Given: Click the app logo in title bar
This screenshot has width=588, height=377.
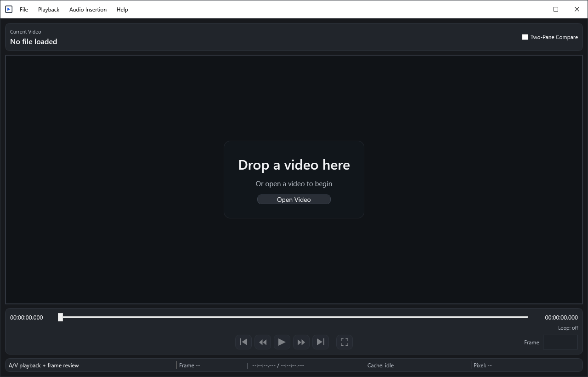Looking at the screenshot, I should pyautogui.click(x=9, y=9).
